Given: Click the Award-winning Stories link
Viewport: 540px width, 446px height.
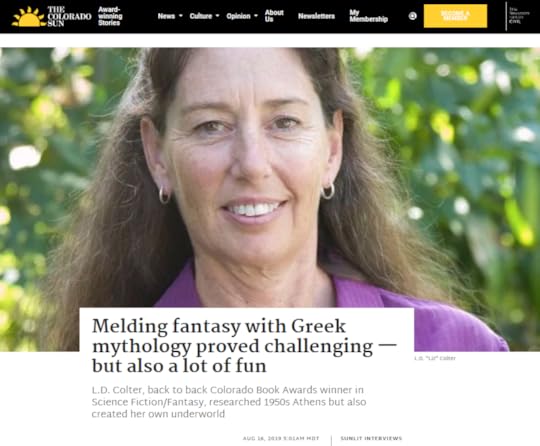Looking at the screenshot, I should click(110, 16).
